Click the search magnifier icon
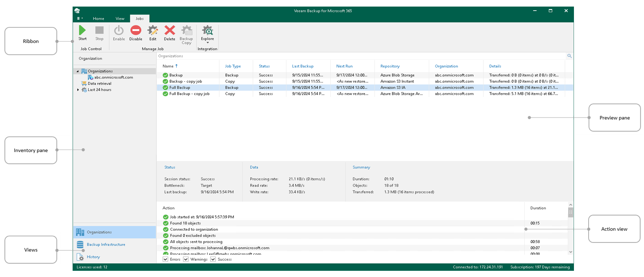 [x=569, y=56]
